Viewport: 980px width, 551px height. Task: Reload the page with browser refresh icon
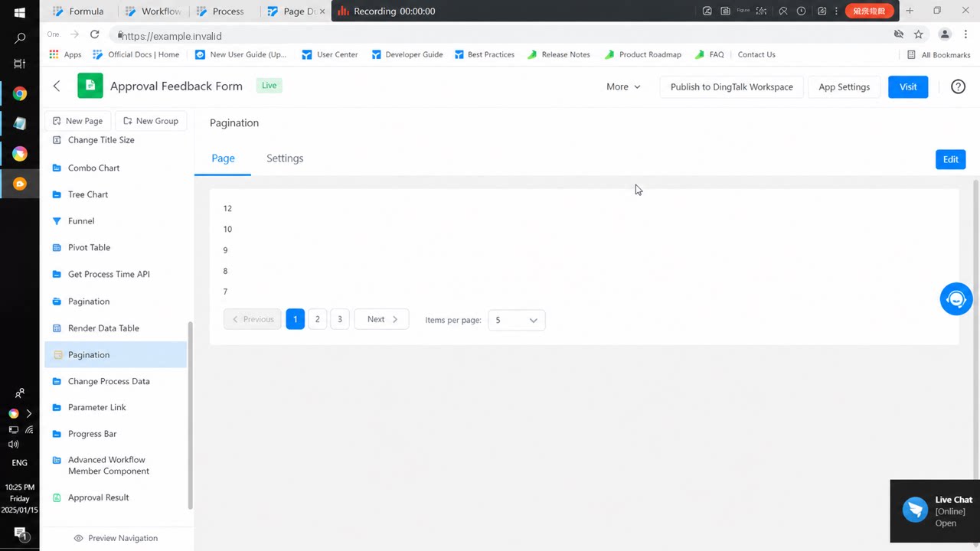coord(94,34)
